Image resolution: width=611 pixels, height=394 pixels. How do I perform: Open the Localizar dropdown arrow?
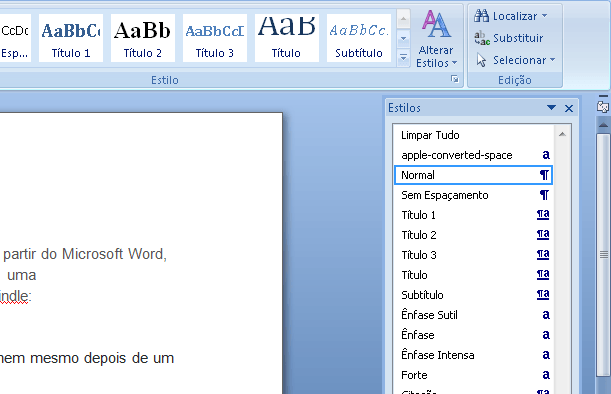[x=545, y=16]
